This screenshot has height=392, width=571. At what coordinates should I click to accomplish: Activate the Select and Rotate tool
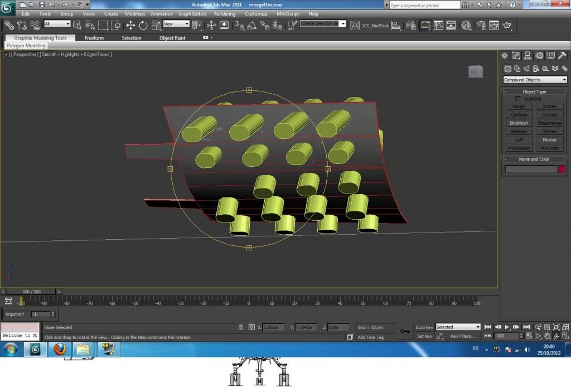click(x=143, y=25)
